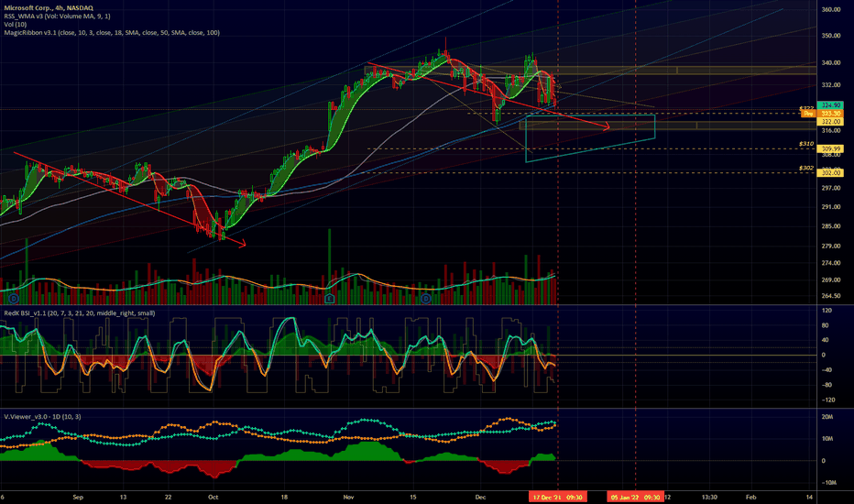
Task: Click 291.00 on the price axis
Action: 831,207
